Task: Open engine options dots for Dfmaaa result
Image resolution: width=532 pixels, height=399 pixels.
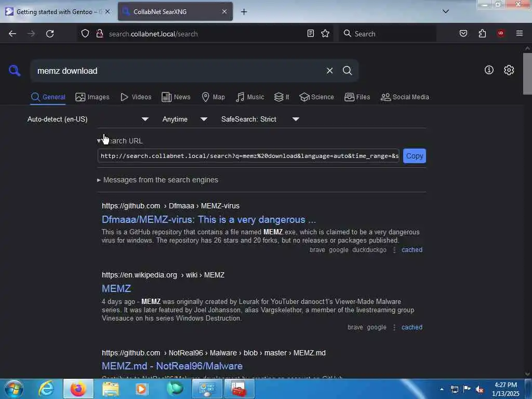Action: (x=394, y=250)
